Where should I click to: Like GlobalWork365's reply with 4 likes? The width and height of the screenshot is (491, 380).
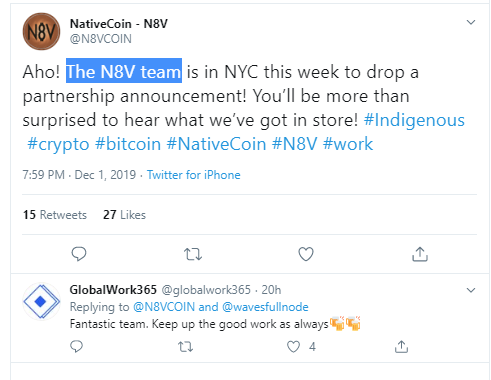(293, 347)
